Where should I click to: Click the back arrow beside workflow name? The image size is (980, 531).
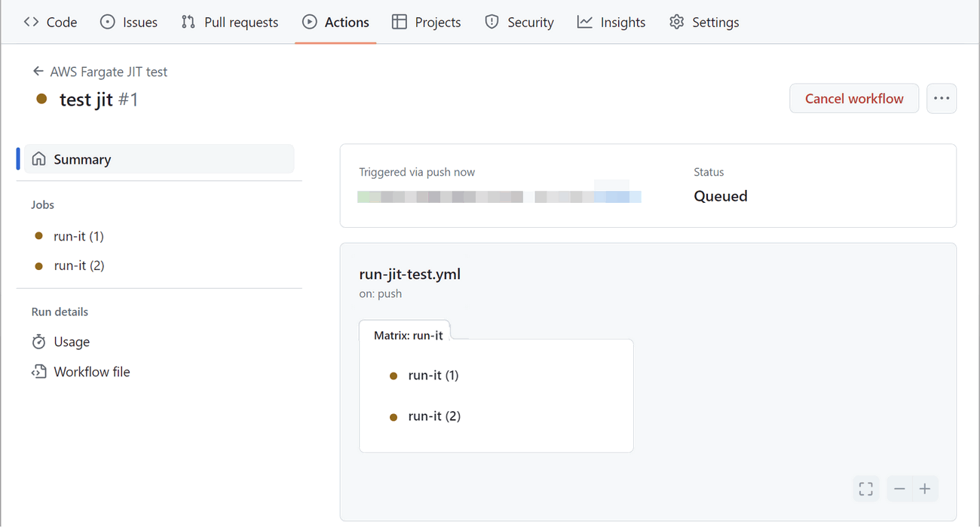[x=38, y=72]
